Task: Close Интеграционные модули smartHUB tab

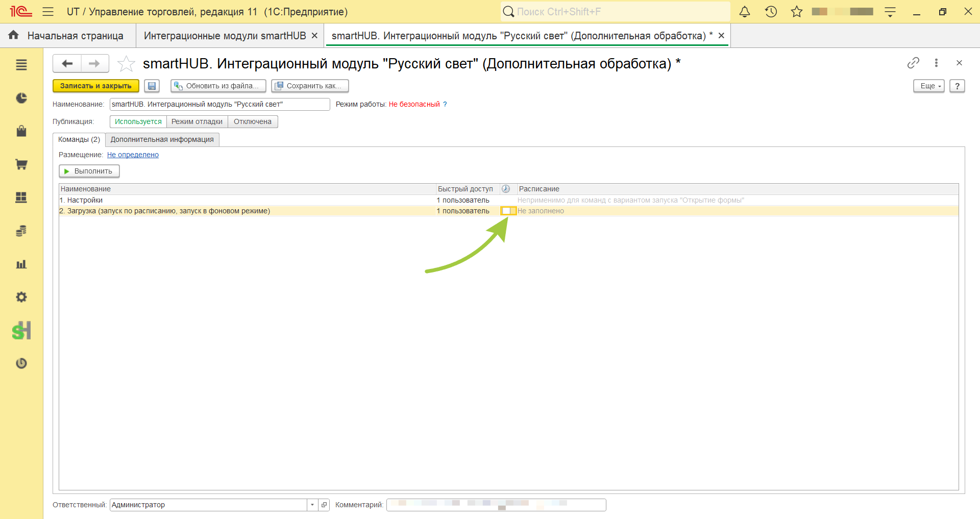Action: tap(314, 36)
